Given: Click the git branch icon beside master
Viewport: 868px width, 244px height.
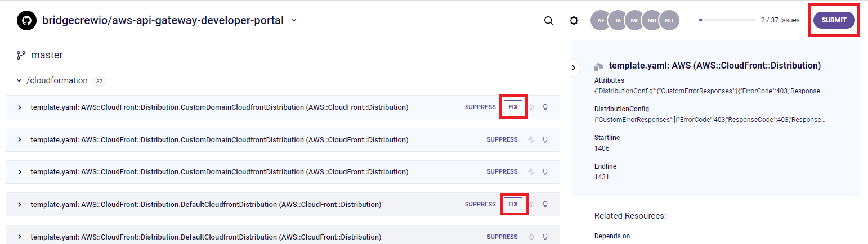Looking at the screenshot, I should (x=21, y=55).
